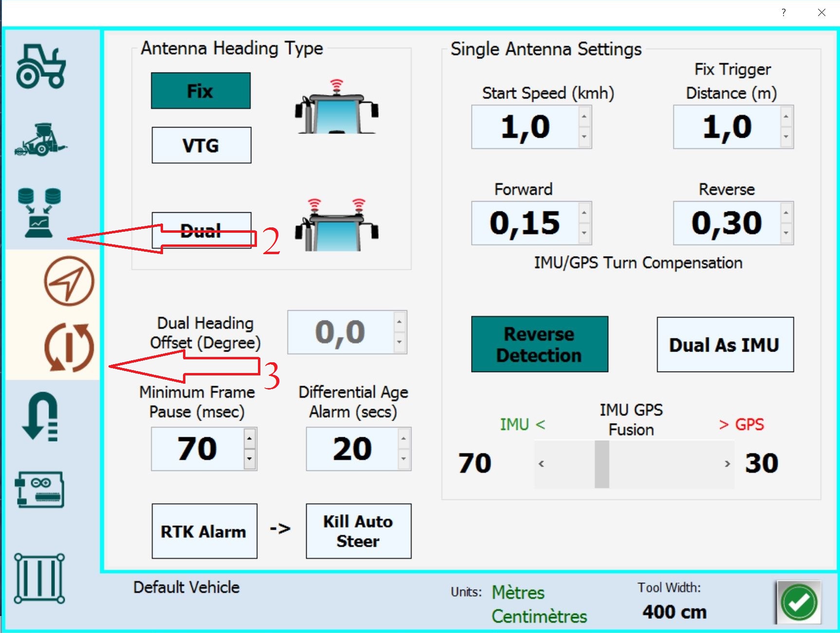Click the help question mark
Image resolution: width=840 pixels, height=633 pixels.
784,13
